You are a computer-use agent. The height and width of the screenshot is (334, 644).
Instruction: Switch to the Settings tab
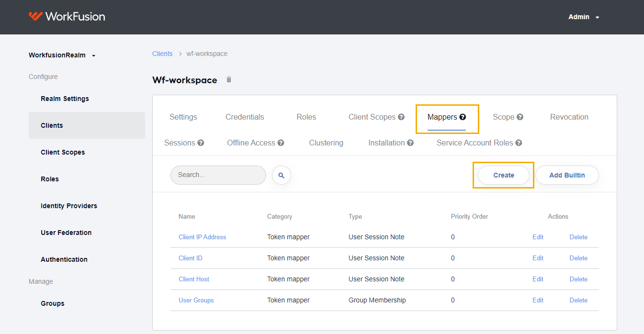(183, 117)
